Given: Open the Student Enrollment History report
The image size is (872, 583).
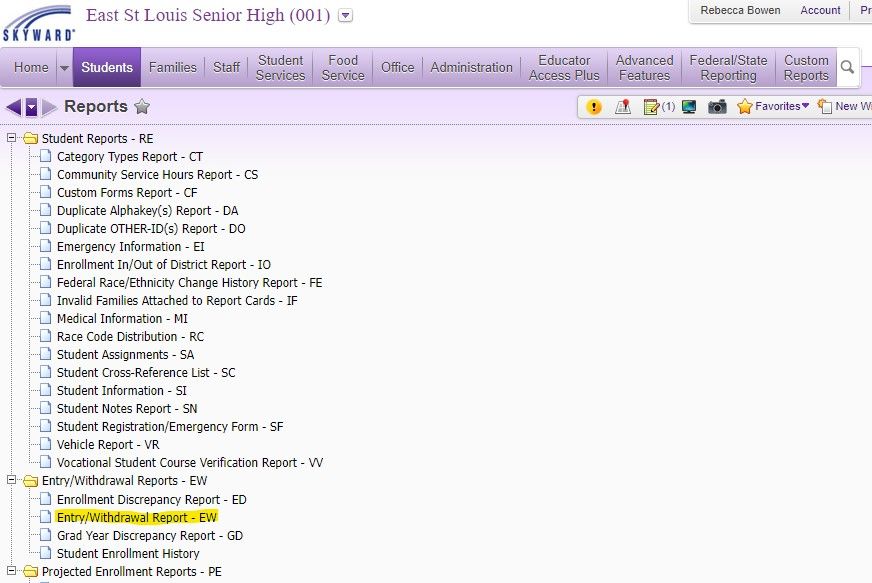Looking at the screenshot, I should pyautogui.click(x=128, y=553).
